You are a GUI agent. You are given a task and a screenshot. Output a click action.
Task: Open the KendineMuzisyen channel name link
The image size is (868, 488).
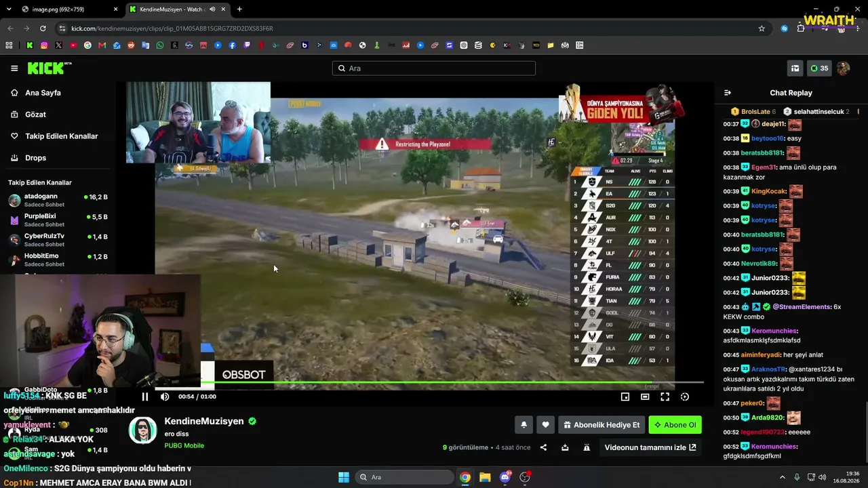click(204, 421)
